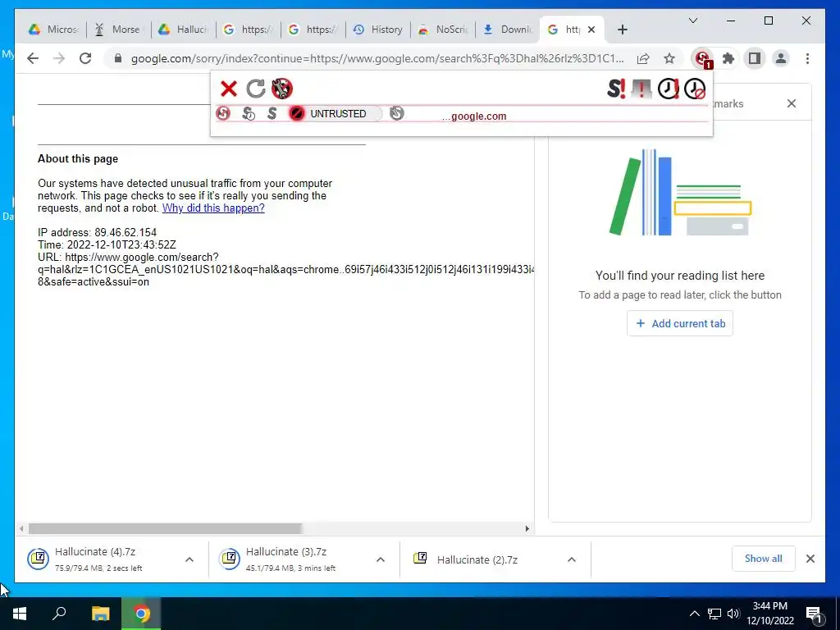The image size is (840, 630).
Task: Click the scroll left arrow of page
Action: (21, 529)
